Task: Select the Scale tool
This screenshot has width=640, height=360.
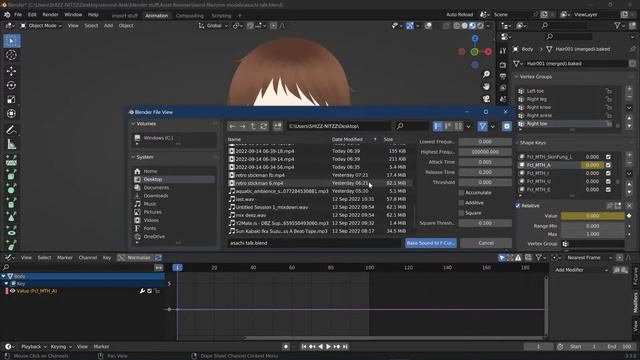Action: (x=11, y=100)
